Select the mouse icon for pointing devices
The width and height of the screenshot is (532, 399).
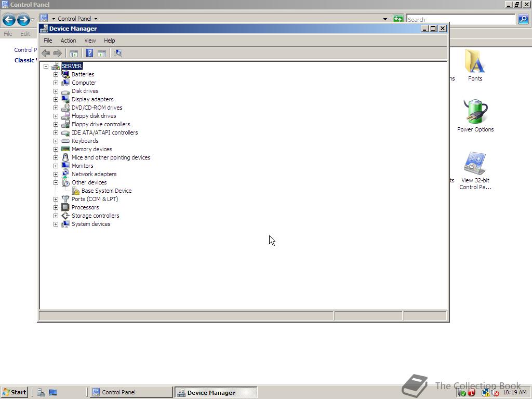coord(65,157)
